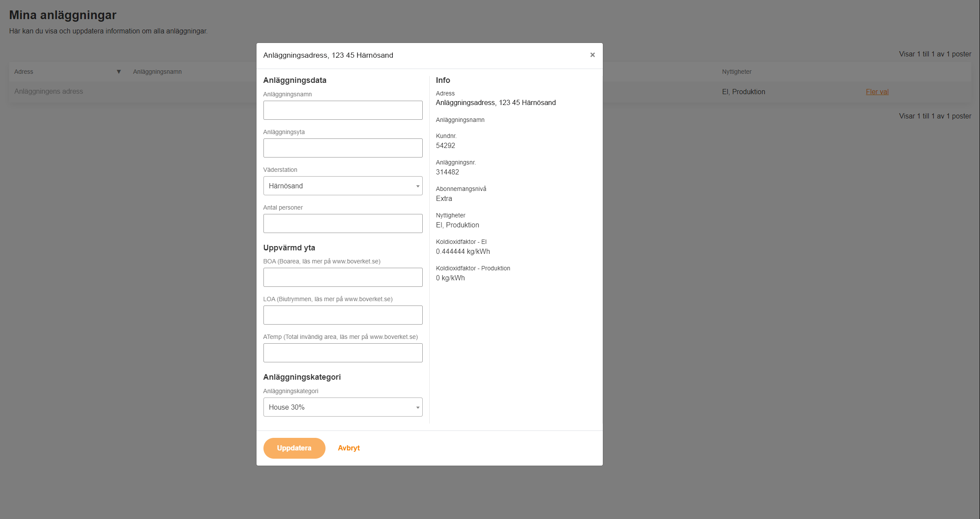Focus the BOA Boarea input field
This screenshot has width=980, height=519.
(342, 277)
